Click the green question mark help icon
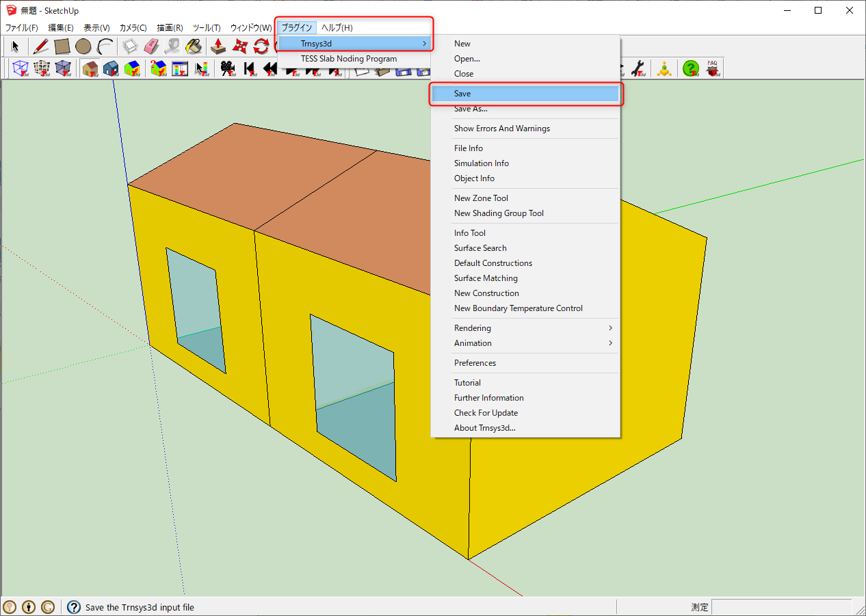 (x=690, y=68)
